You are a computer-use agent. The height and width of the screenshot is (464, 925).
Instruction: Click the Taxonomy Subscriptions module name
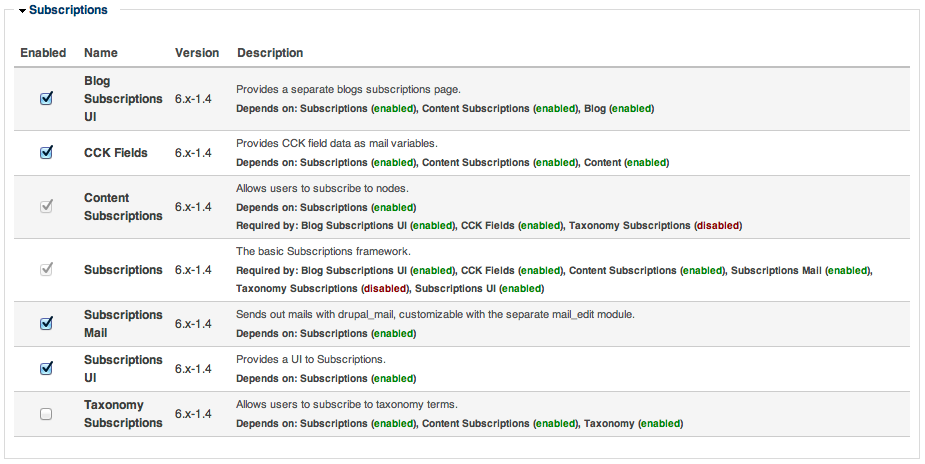[x=123, y=414]
